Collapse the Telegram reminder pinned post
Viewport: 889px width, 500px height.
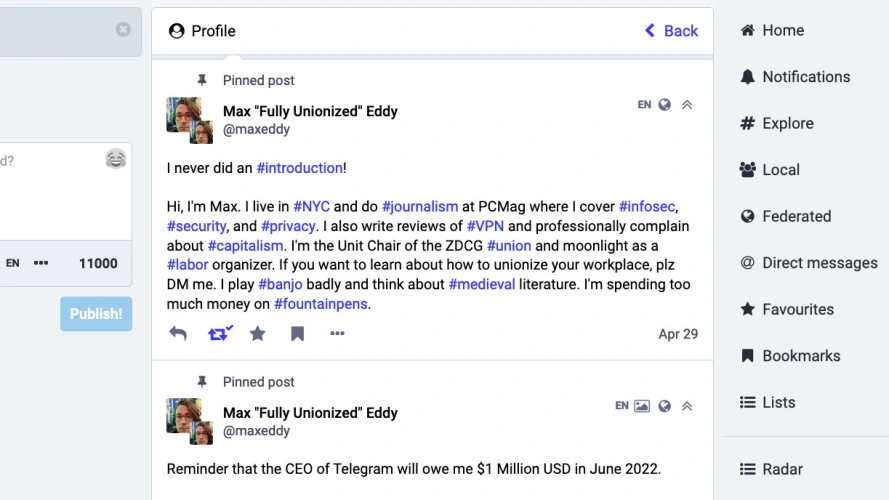687,406
